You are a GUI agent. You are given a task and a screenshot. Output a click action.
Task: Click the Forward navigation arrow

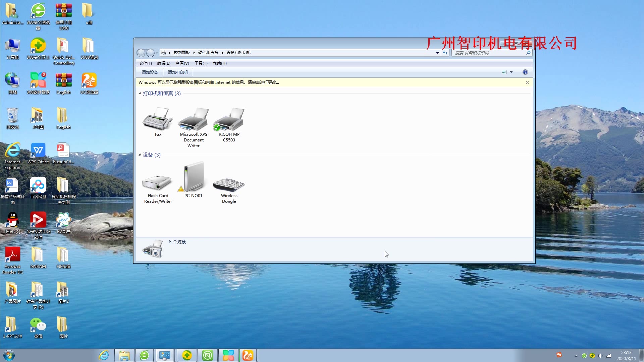tap(150, 53)
